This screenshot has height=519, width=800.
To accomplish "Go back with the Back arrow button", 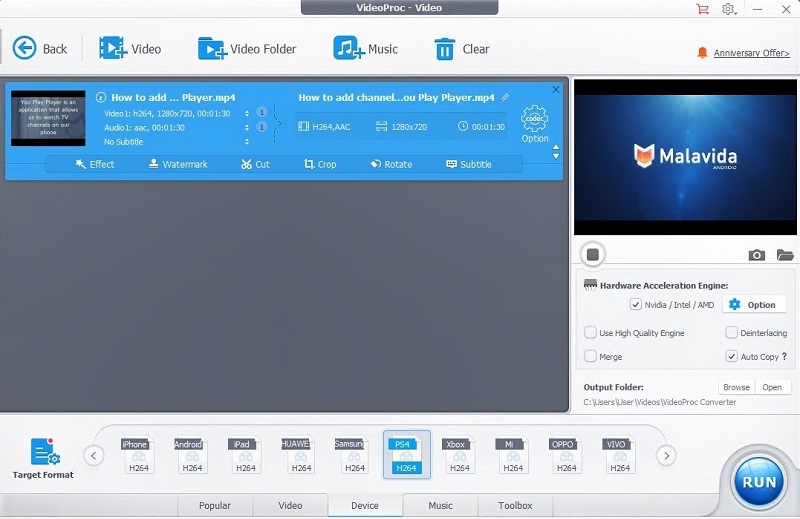I will pyautogui.click(x=40, y=48).
